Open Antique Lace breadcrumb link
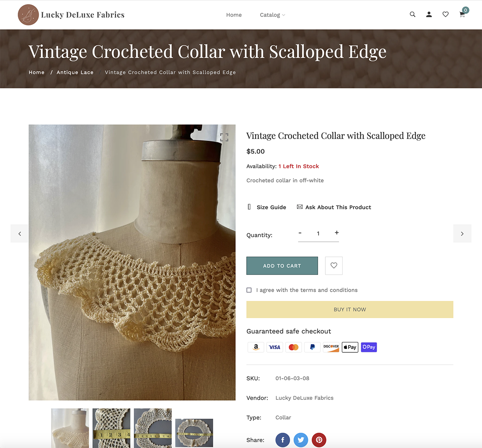Viewport: 482px width, 448px height. [75, 72]
